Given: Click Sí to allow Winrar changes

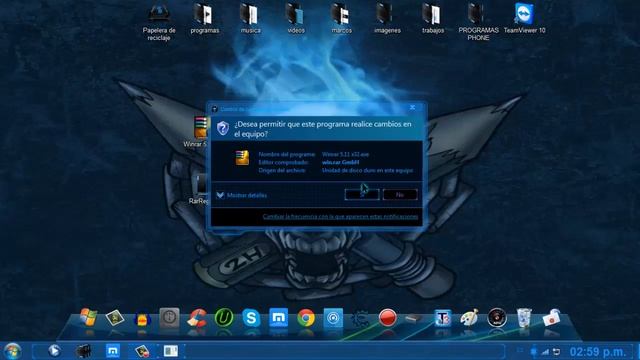Looking at the screenshot, I should tap(362, 195).
